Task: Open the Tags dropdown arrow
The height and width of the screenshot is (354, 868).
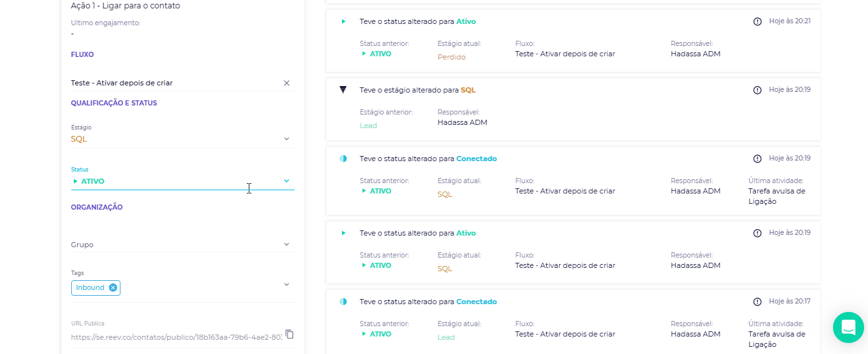Action: pyautogui.click(x=286, y=284)
